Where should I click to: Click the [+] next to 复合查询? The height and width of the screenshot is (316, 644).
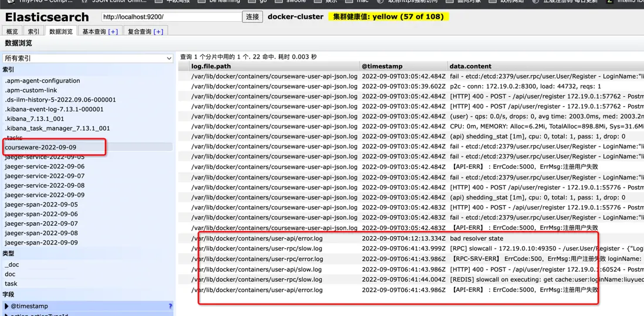coord(158,32)
